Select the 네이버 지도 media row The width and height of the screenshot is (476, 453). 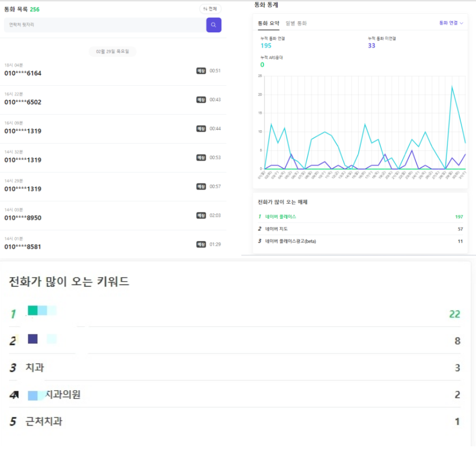coord(360,229)
